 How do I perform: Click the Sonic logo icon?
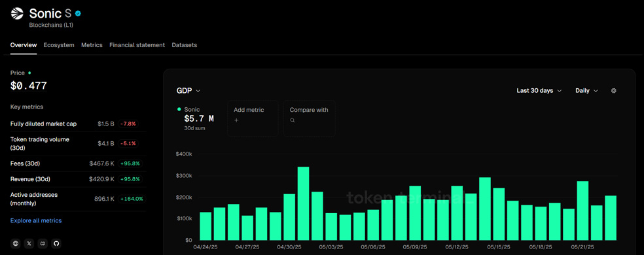coord(17,14)
